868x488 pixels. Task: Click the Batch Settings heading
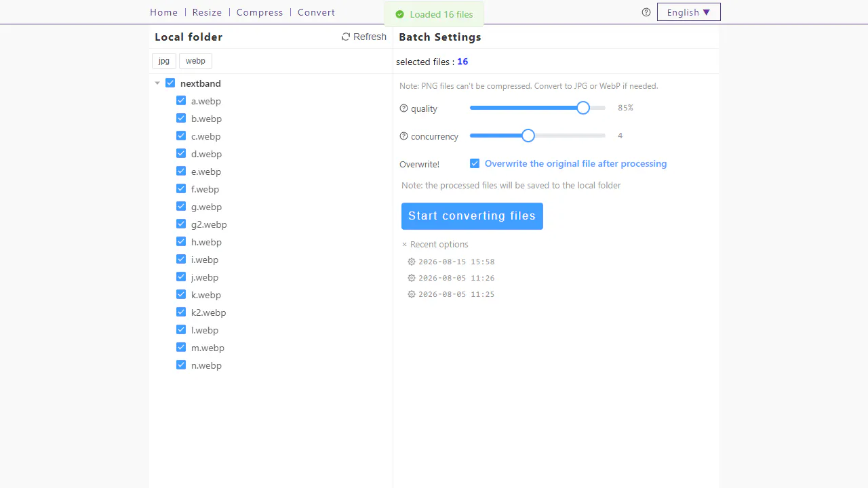tap(440, 37)
